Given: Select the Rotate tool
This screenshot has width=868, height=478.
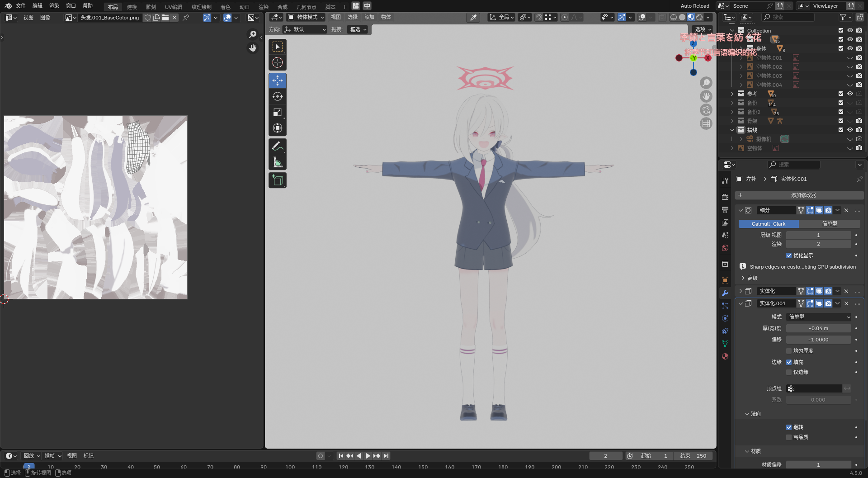Looking at the screenshot, I should tap(278, 96).
